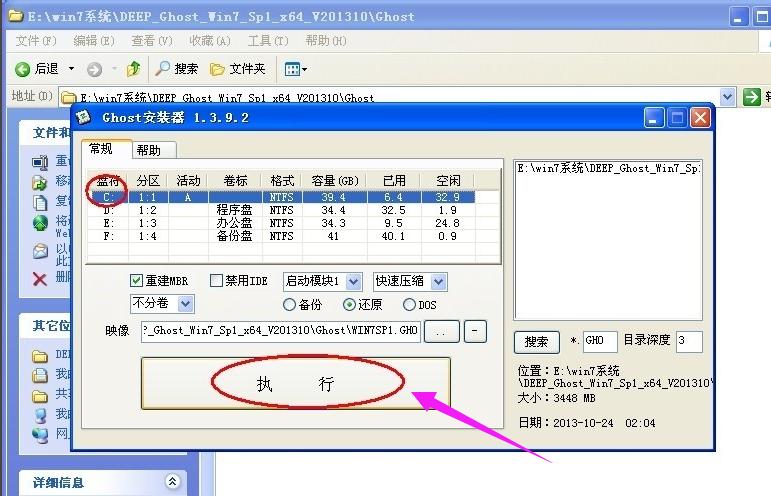771x496 pixels.
Task: Open the 启动模块1 dropdown
Action: pos(355,281)
